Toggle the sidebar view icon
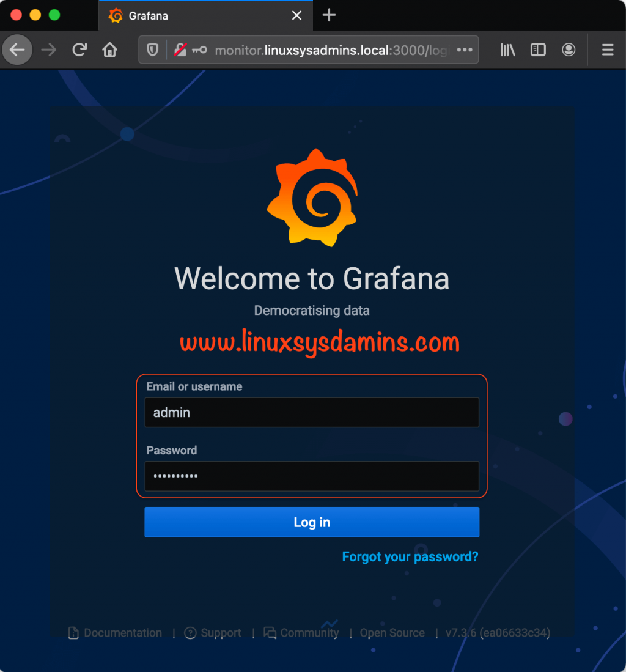 (538, 50)
